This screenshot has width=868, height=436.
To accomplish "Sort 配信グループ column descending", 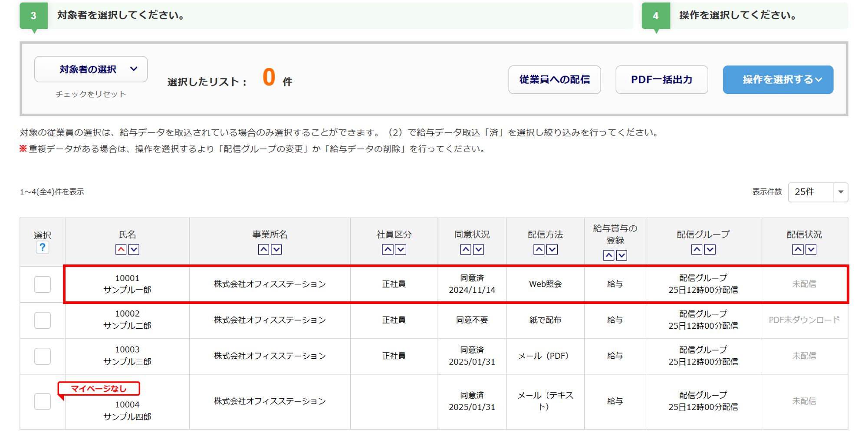I will point(710,250).
